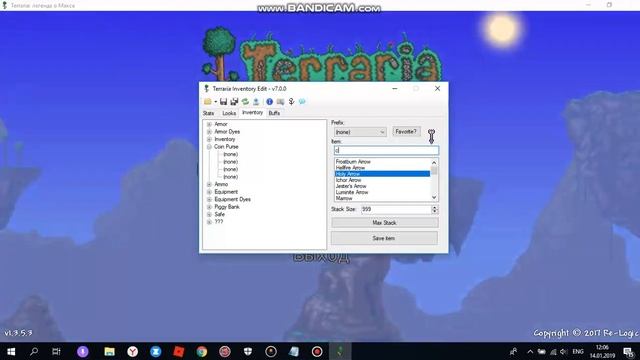Click the cyan chat bubble toolbar icon
Screen dimensions: 640x360
click(x=302, y=101)
